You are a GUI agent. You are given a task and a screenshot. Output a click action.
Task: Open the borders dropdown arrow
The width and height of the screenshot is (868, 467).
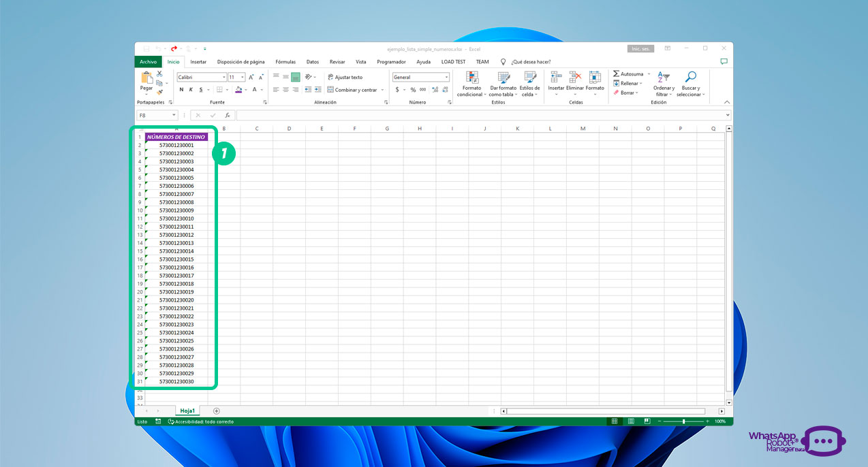[x=228, y=90]
